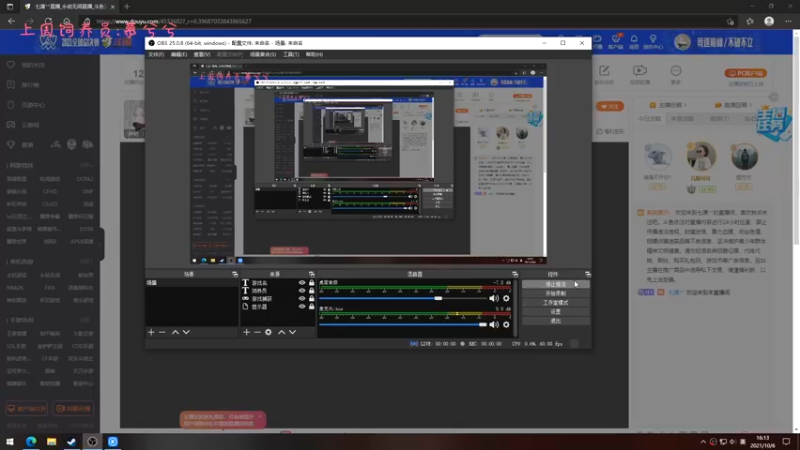Open Microsoft Edge from the taskbar
Screen dimensions: 800x450
(31, 442)
